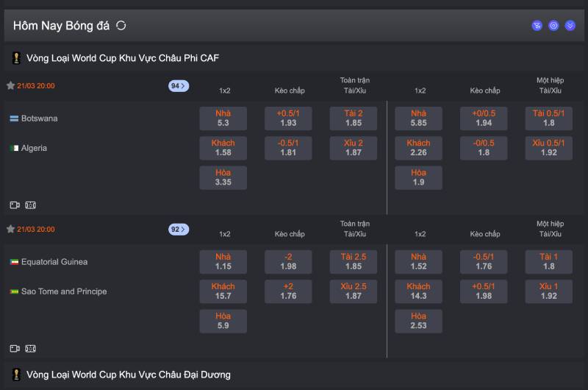Open pitch tracker icon for Equatorial Guinea match
Screen dimensions: 588x390
click(x=30, y=349)
